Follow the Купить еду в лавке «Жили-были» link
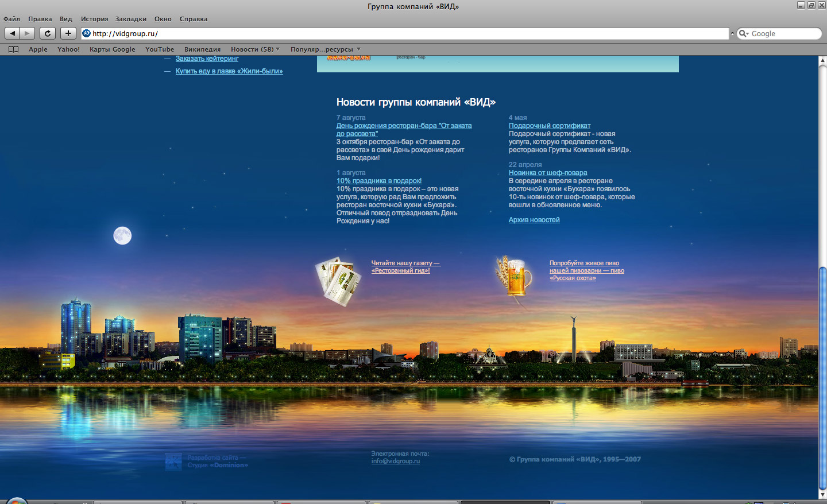The height and width of the screenshot is (504, 827). [x=229, y=71]
